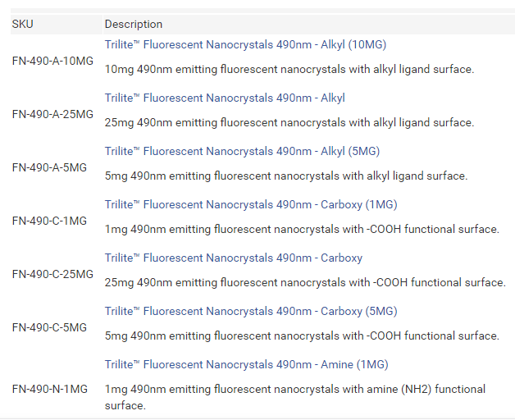Click the 1mg -COOH functional surface description

pyautogui.click(x=302, y=229)
